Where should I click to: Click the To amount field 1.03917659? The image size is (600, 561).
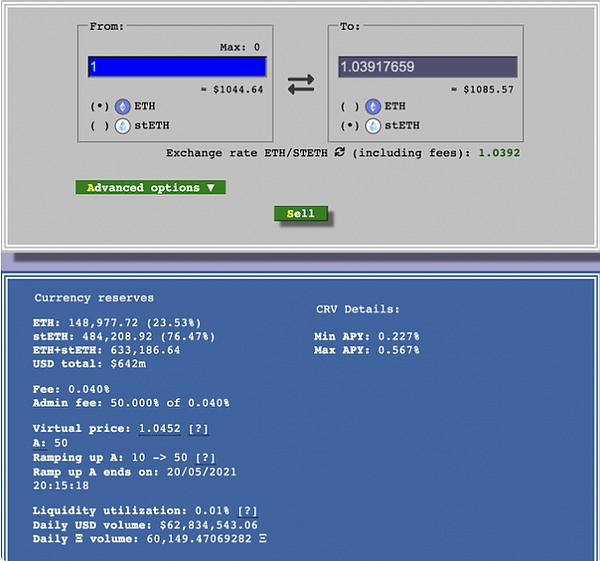point(428,67)
